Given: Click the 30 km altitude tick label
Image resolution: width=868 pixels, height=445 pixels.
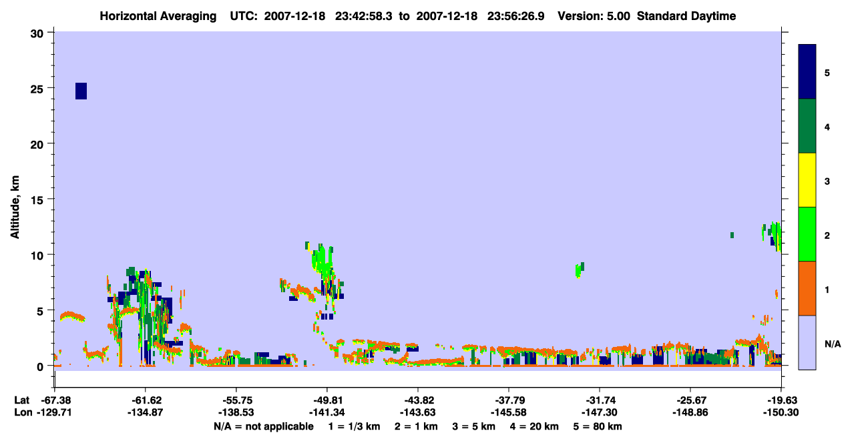Looking at the screenshot, I should [39, 33].
